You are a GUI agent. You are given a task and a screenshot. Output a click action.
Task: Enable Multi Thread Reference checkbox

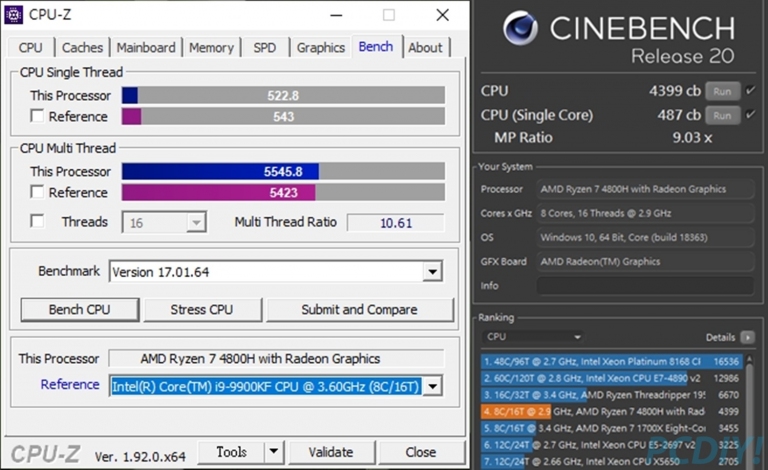[37, 192]
